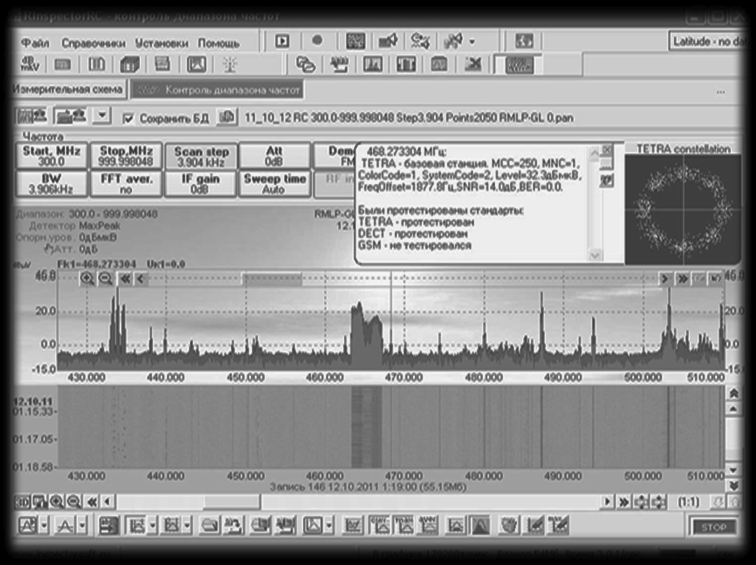Click spectrum single-right scroll arrow
Screen dimensions: 756x565
665,279
